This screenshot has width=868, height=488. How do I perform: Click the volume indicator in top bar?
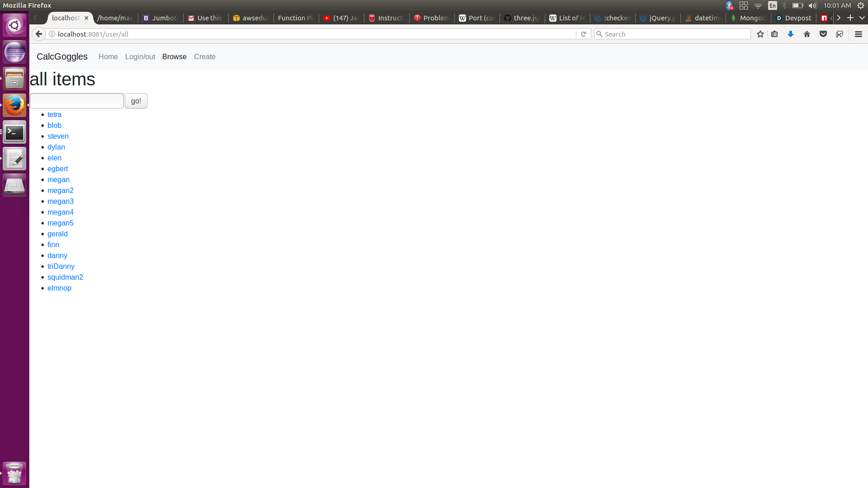coord(813,5)
